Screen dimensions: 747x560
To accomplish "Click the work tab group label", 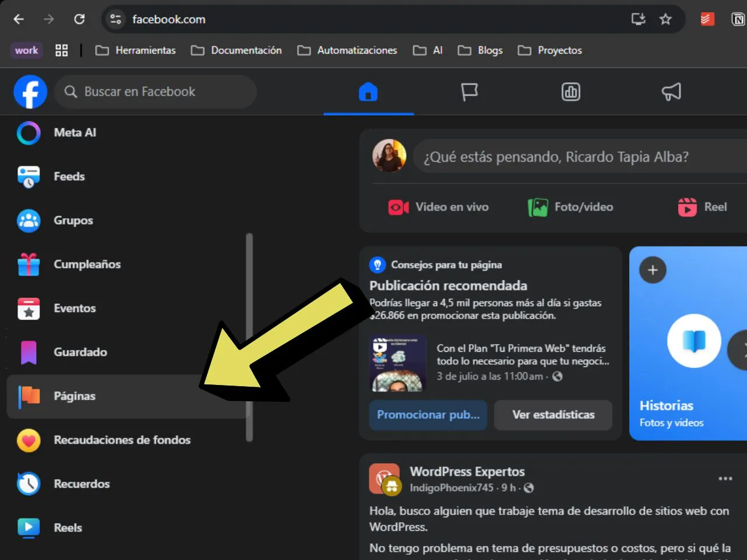I will tap(27, 50).
